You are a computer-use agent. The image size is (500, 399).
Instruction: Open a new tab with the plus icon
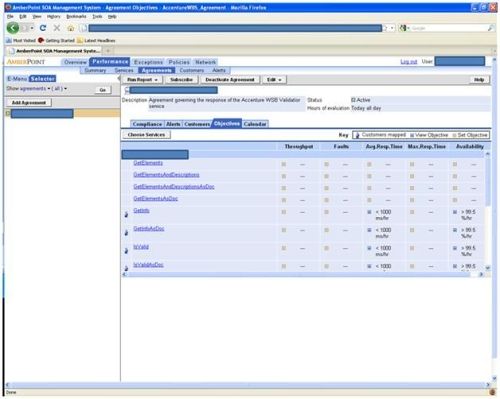(108, 51)
